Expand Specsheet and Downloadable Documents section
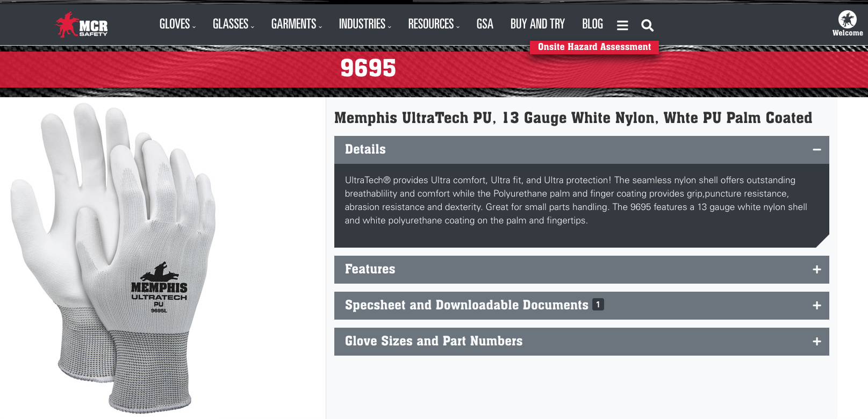Image resolution: width=868 pixels, height=419 pixels. pyautogui.click(x=582, y=306)
